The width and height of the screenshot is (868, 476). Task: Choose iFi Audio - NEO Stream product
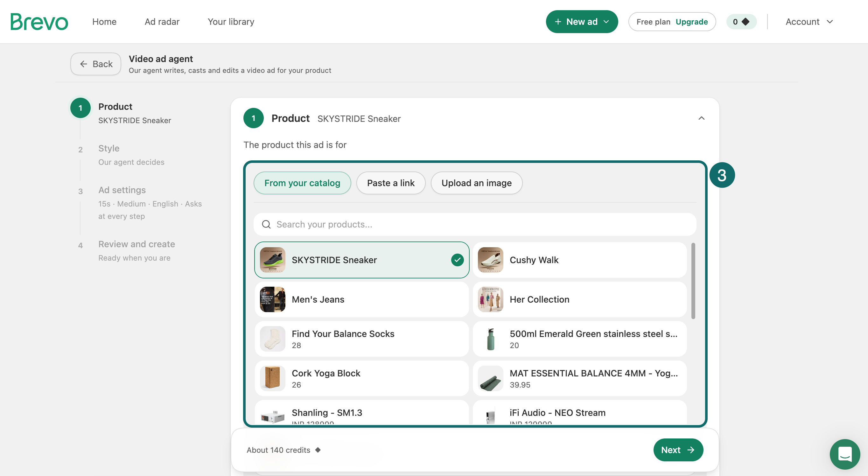click(579, 412)
